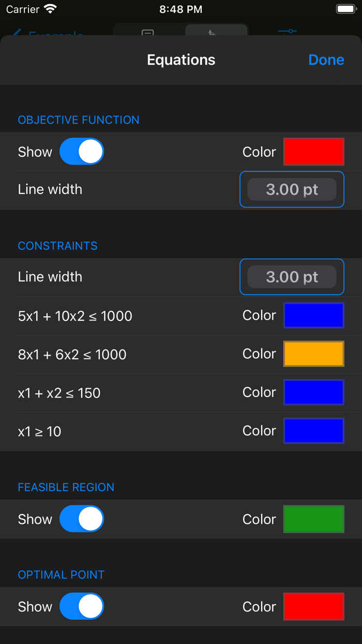Select the color swatch for x1 ≥ 10
Screen dimensions: 362x644
coord(313,431)
